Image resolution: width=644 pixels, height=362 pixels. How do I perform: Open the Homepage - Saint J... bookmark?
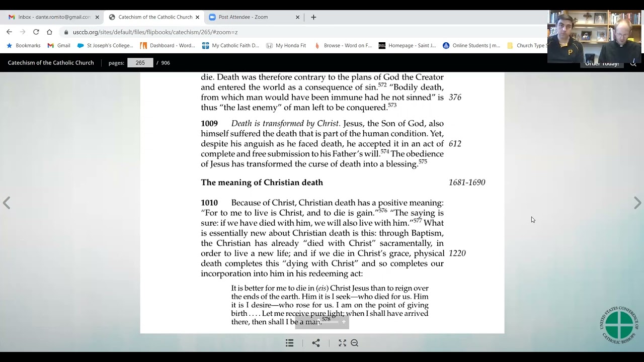click(x=407, y=45)
